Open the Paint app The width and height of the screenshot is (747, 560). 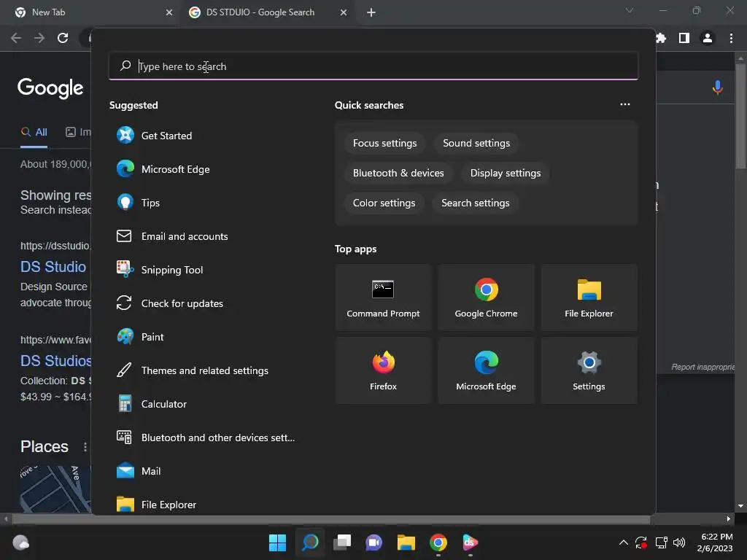(205, 337)
